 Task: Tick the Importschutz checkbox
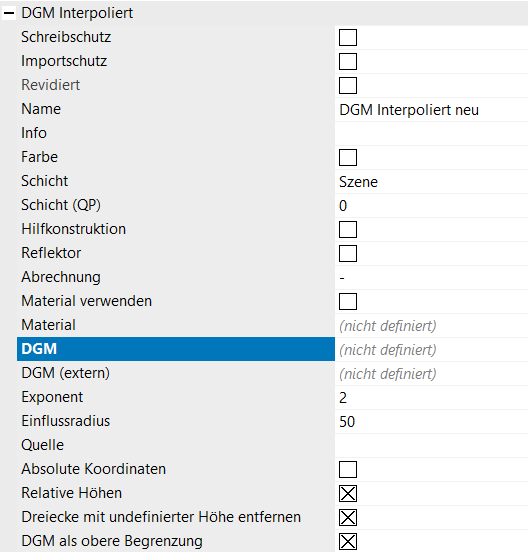coord(348,61)
